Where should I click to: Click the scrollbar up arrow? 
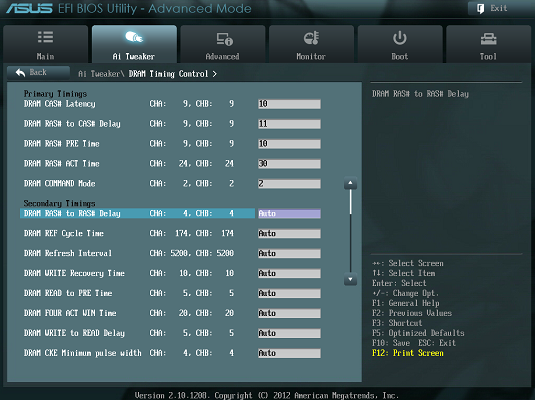coord(350,183)
